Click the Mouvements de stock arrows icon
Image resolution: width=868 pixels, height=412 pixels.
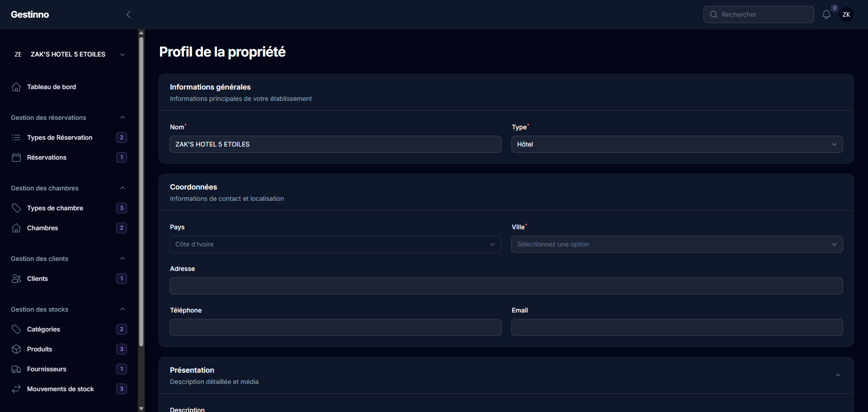(x=16, y=389)
